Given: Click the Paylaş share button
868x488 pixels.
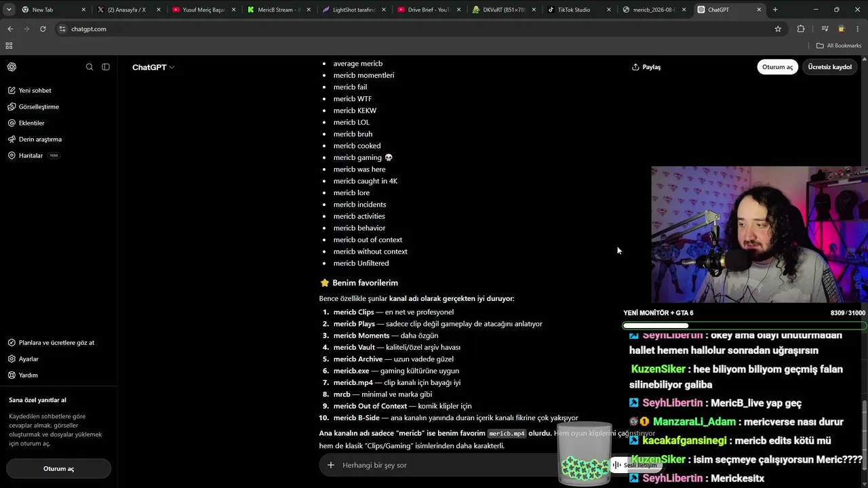Looking at the screenshot, I should [646, 67].
